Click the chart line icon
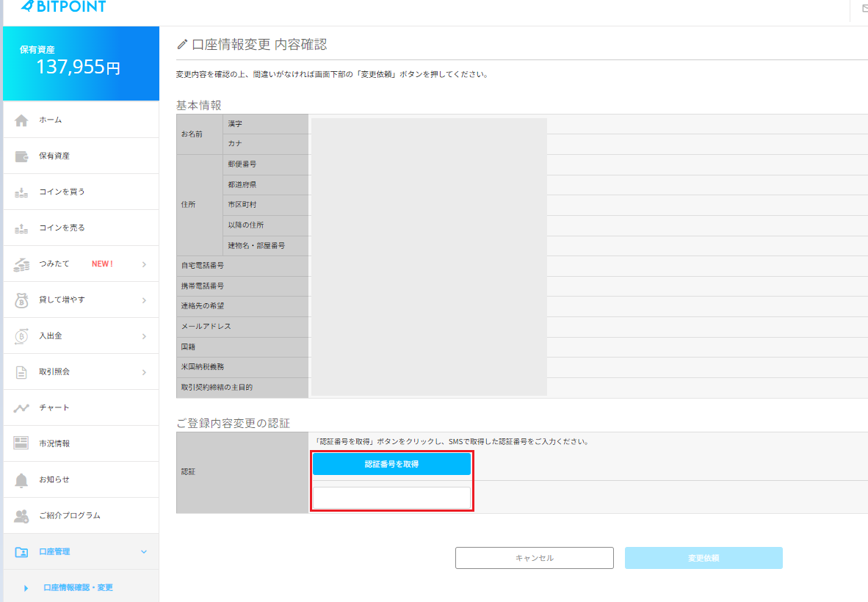Image resolution: width=868 pixels, height=602 pixels. (21, 408)
